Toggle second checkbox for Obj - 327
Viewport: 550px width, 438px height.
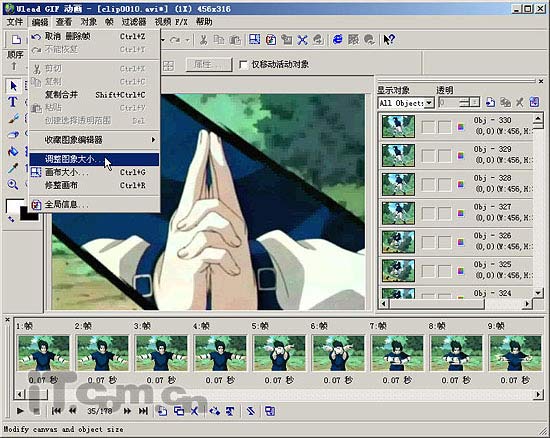444,213
